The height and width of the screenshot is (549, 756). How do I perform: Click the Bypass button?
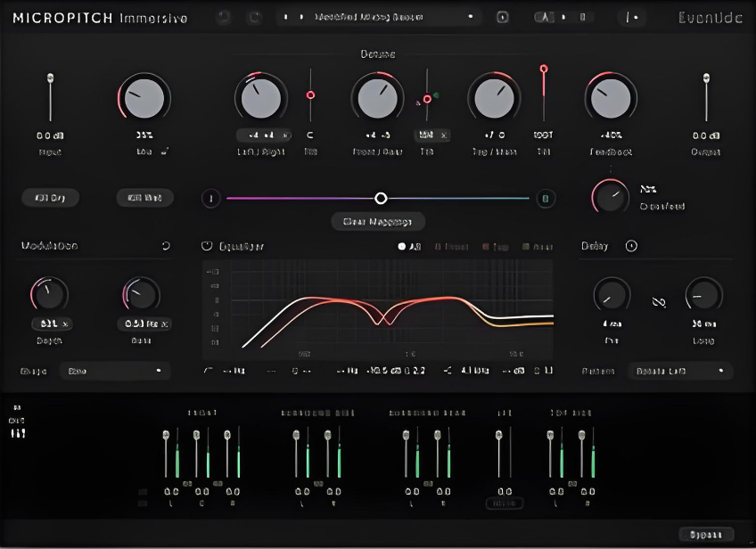click(x=706, y=534)
